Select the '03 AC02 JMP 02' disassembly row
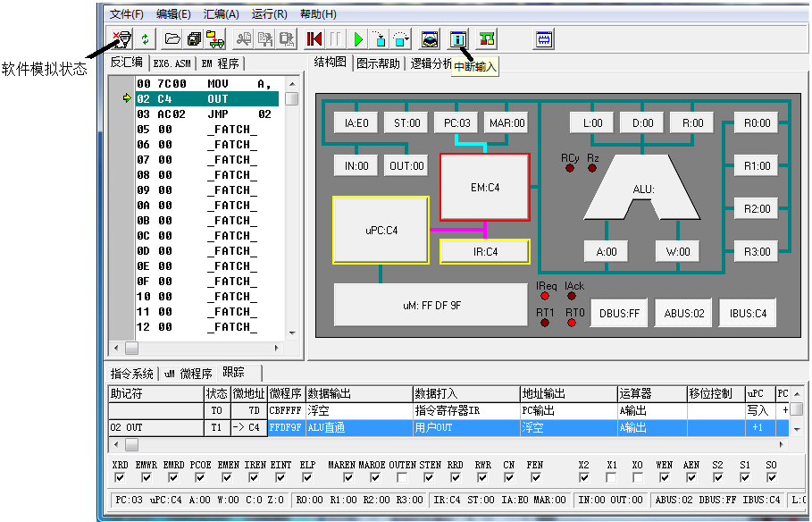 (207, 114)
